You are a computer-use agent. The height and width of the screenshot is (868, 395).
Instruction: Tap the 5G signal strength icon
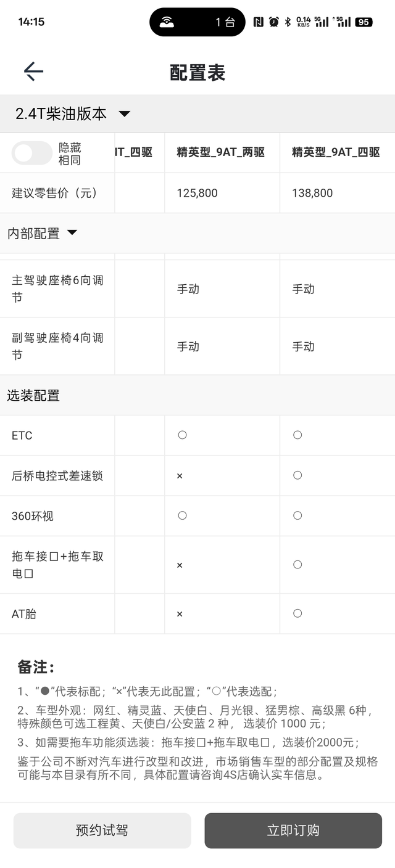(319, 22)
